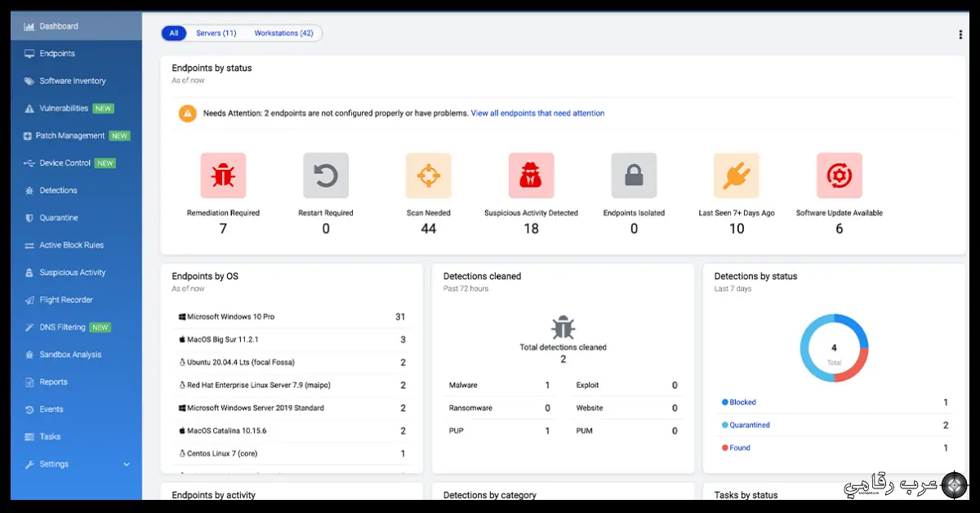Select the Centos Linux 7 (core) row
Image resolution: width=980 pixels, height=513 pixels.
[x=292, y=454]
